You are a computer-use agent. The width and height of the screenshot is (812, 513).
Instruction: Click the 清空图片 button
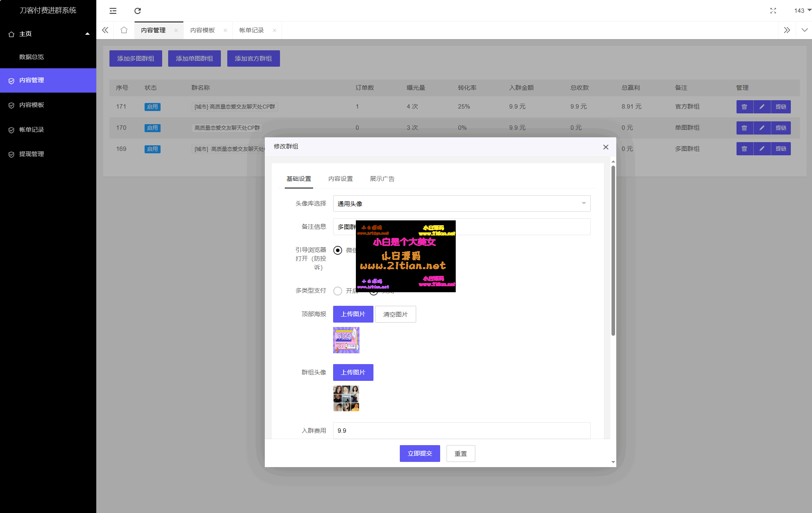395,315
